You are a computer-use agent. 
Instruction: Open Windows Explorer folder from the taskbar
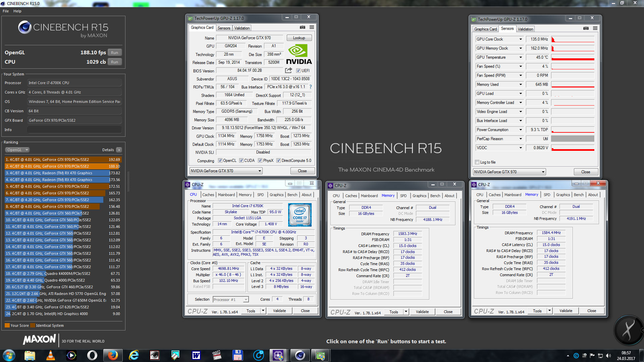tap(30, 355)
